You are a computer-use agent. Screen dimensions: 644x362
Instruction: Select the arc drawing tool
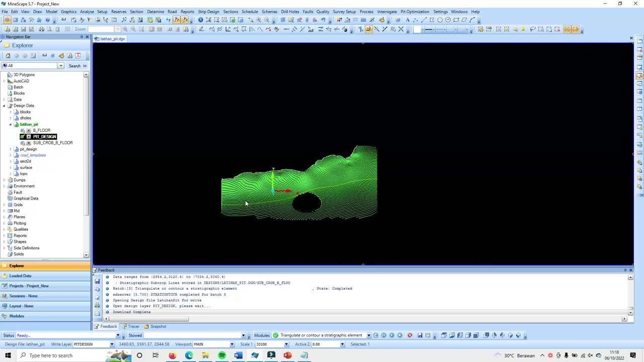[x=472, y=20]
